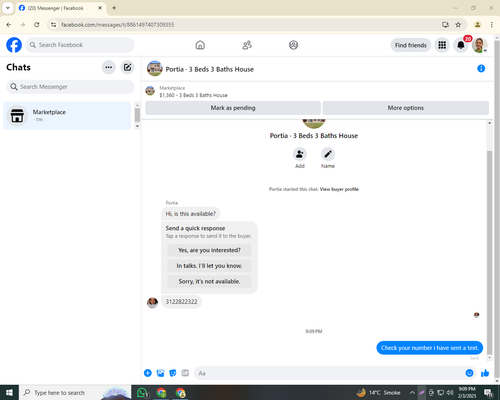Open notifications bell with 20 badge

(461, 45)
